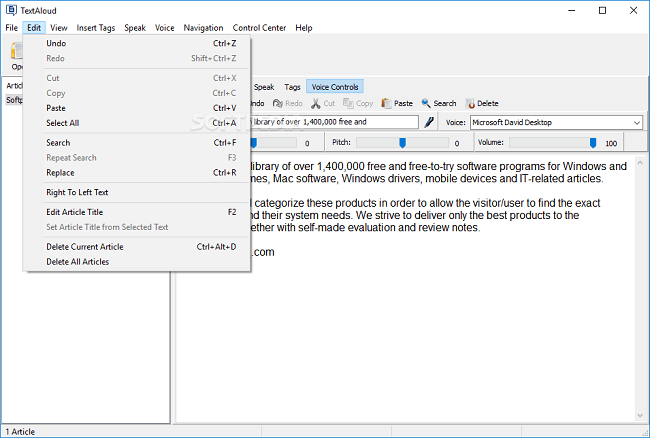Choose Delete All Articles in the menu
The width and height of the screenshot is (650, 438).
click(x=137, y=262)
